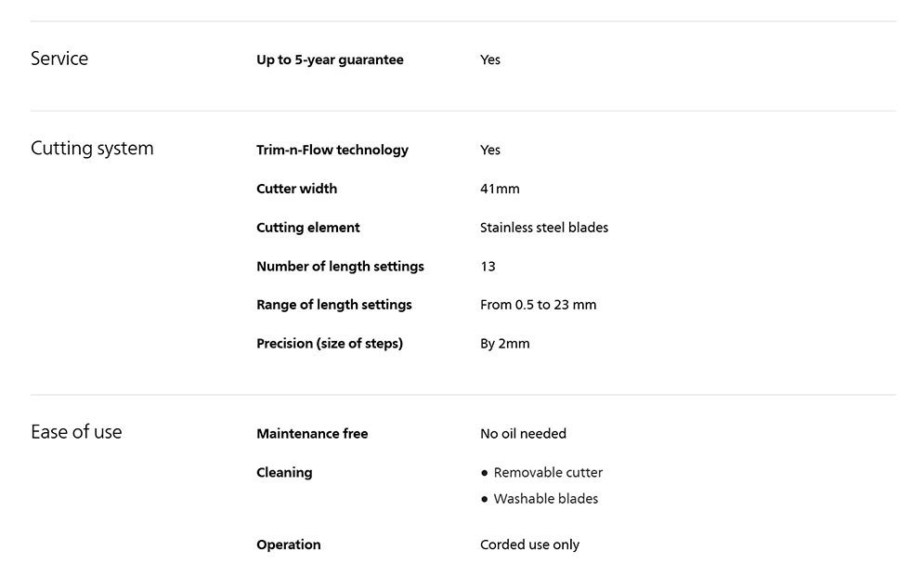Screen dimensions: 924x564
Task: Select the Cutting system section heading
Action: (x=92, y=149)
